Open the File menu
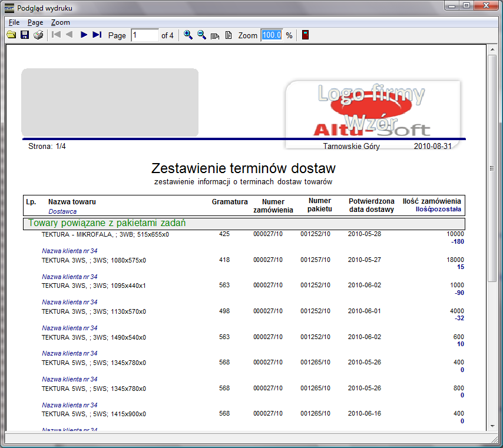503x448 pixels. 14,22
